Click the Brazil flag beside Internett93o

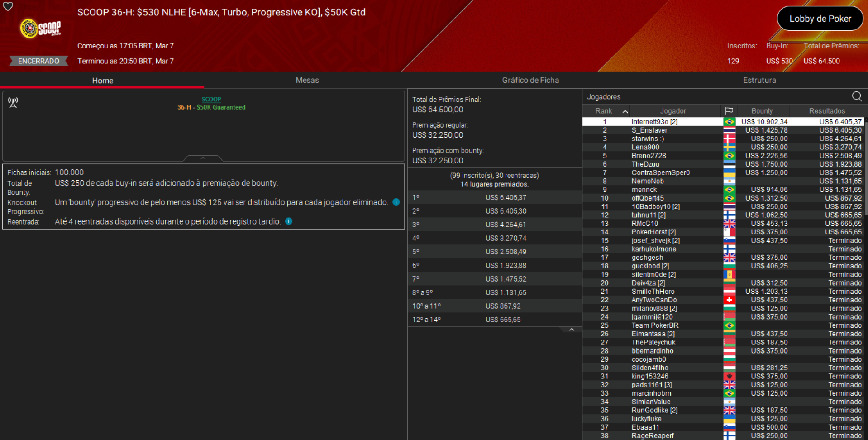pos(730,121)
